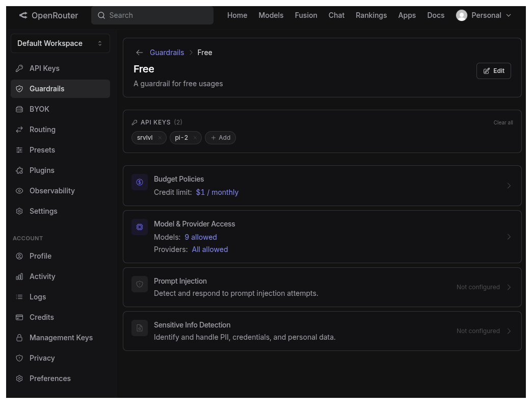Open Preferences under Account
Viewport: 532px width, 404px height.
click(61, 378)
